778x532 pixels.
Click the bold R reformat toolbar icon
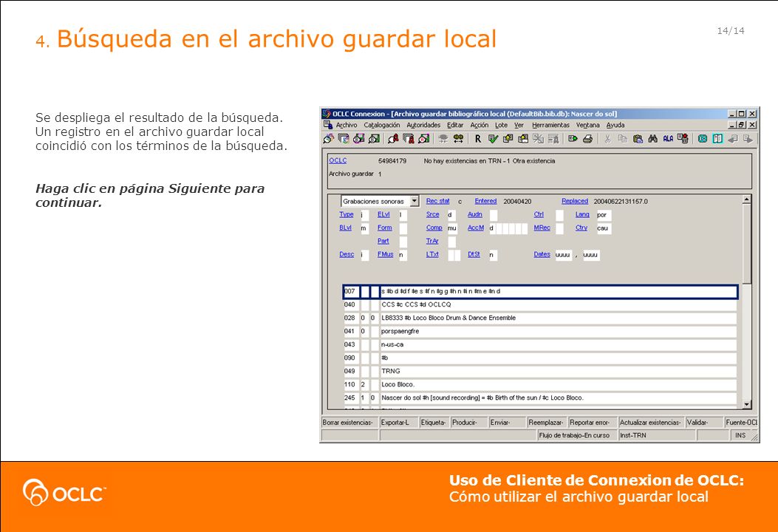[x=478, y=139]
